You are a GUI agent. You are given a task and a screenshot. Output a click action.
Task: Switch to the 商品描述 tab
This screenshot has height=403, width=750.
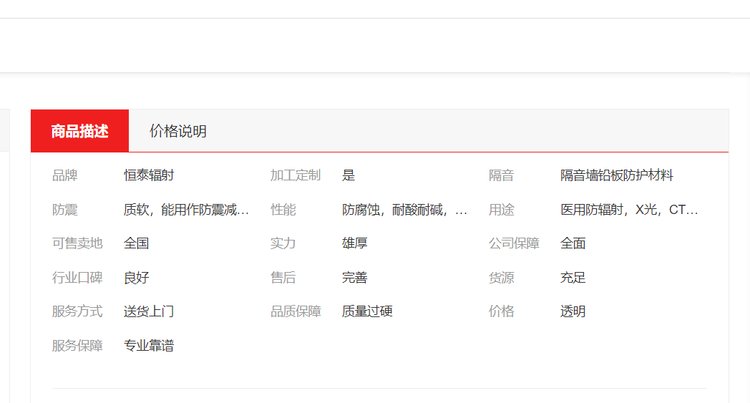point(79,131)
